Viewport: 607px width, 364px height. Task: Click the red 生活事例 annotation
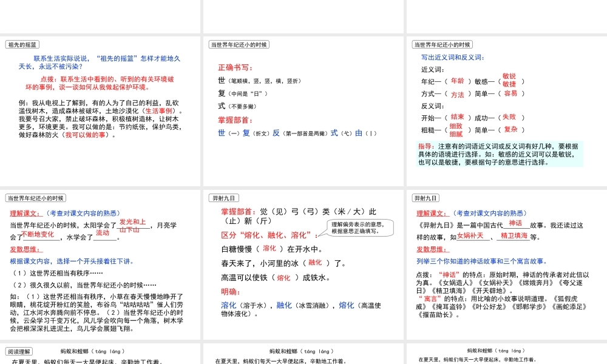tap(158, 111)
